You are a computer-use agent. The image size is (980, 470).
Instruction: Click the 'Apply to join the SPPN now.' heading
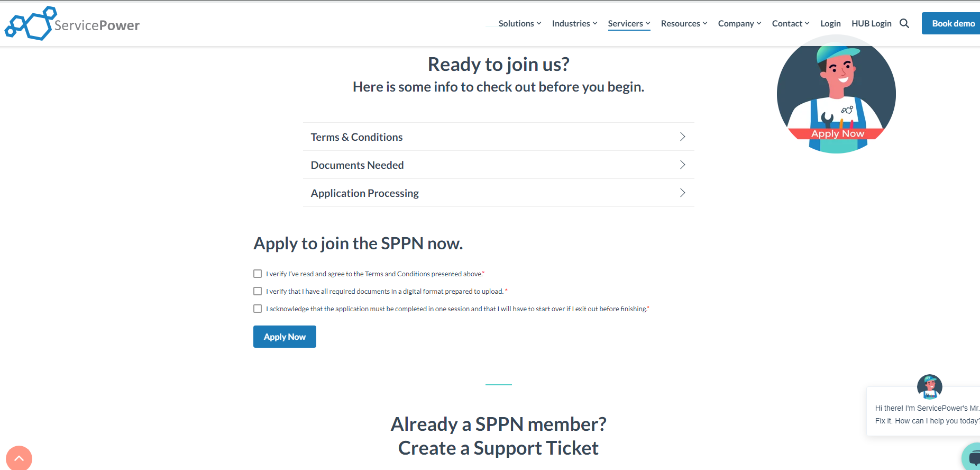coord(358,243)
